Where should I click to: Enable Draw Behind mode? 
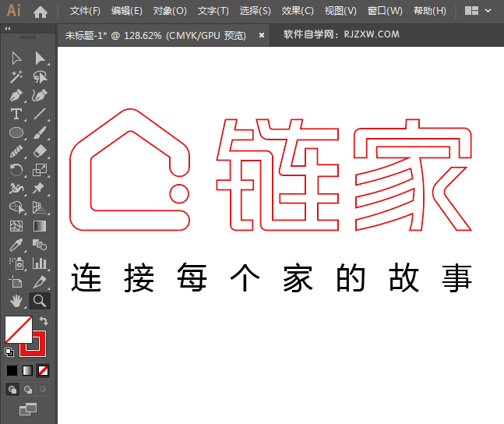point(27,390)
